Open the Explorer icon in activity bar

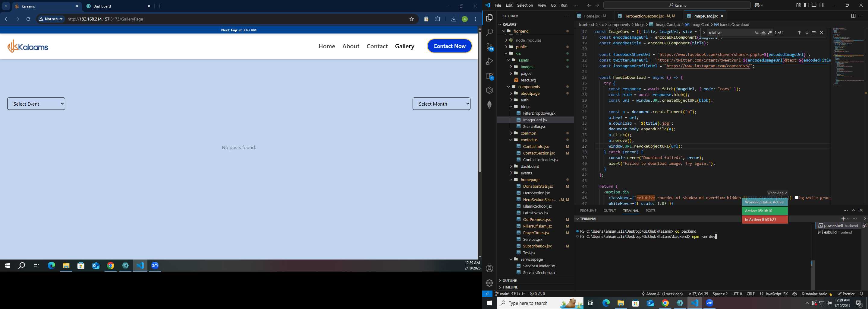click(x=489, y=18)
